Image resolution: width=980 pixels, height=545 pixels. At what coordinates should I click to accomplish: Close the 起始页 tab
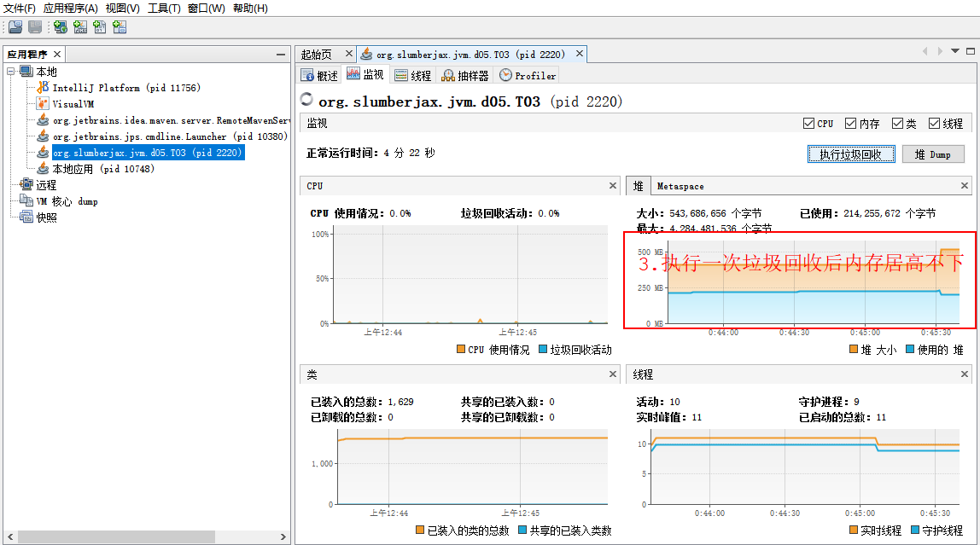349,54
